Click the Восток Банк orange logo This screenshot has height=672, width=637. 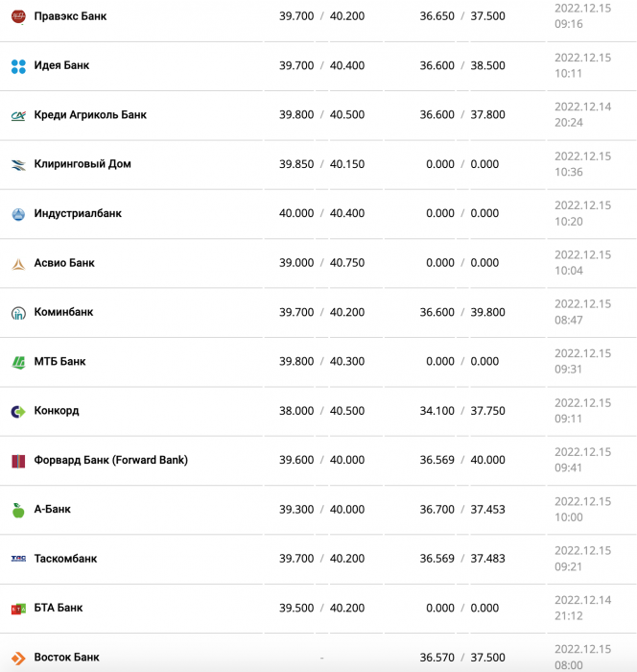[x=18, y=658]
